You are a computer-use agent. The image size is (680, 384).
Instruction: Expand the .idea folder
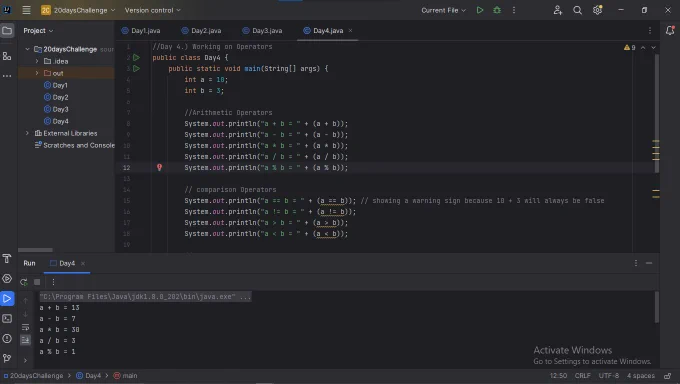coord(37,61)
